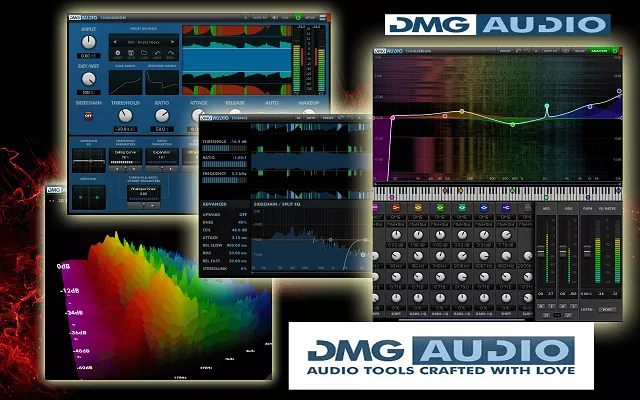This screenshot has width=640, height=400.
Task: Select the green EQ node on EQuilibrium curve
Action: (x=513, y=124)
